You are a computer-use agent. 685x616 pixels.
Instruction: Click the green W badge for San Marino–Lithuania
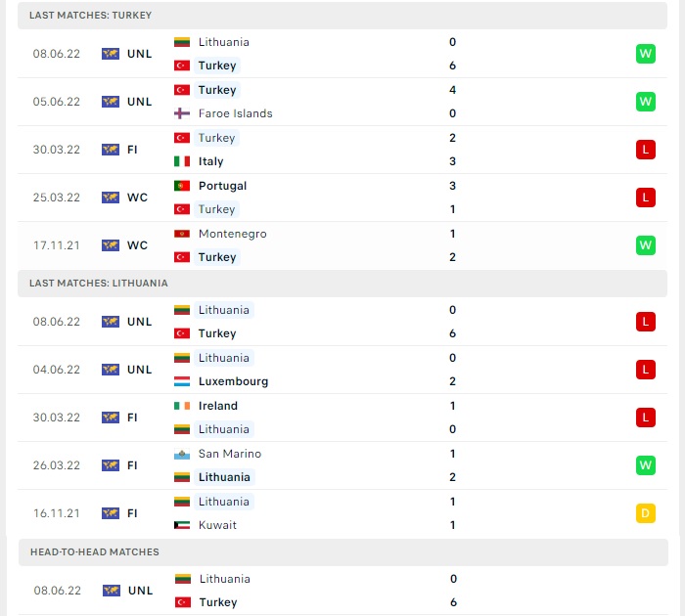click(645, 465)
